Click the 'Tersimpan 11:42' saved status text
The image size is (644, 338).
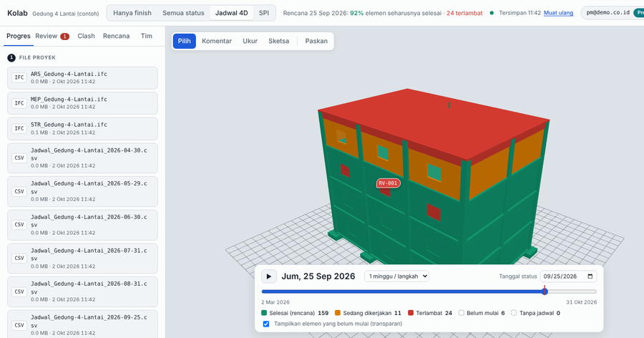click(x=520, y=13)
